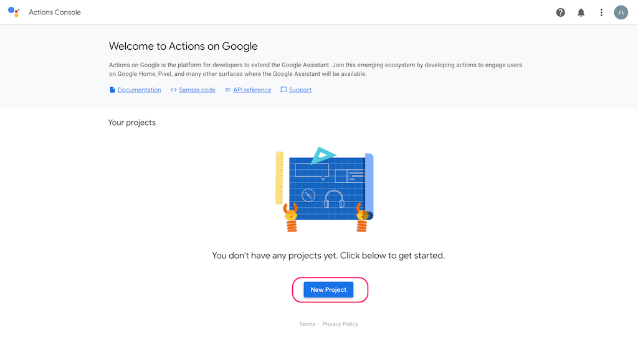Screen dimensions: 638x364
Task: Open the Privacy Policy link
Action: click(340, 324)
